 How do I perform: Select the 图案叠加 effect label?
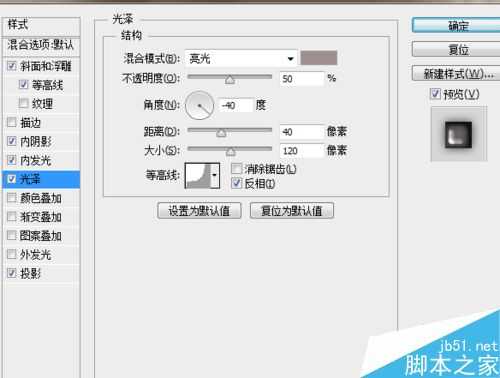pyautogui.click(x=41, y=236)
